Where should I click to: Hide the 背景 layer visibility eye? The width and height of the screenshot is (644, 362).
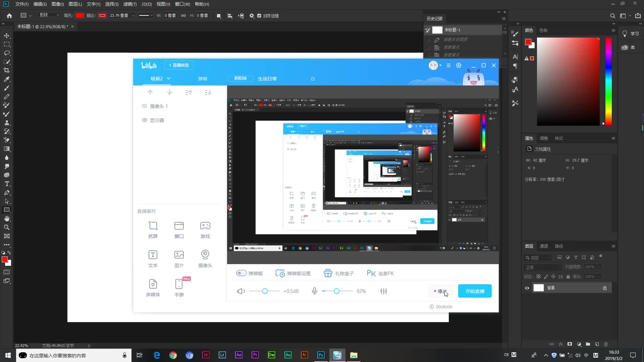[527, 288]
